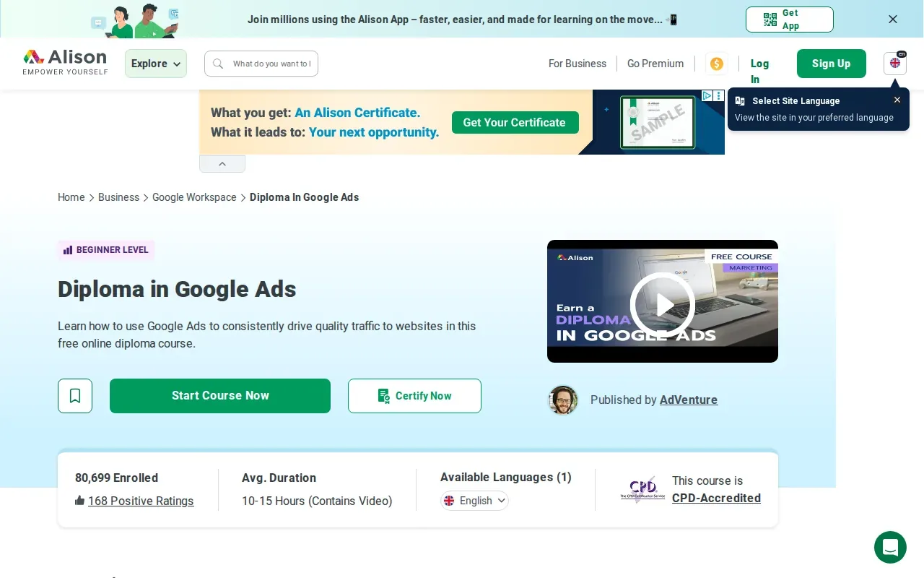924x578 pixels.
Task: Click the thumbs-up ratings icon
Action: pyautogui.click(x=80, y=501)
